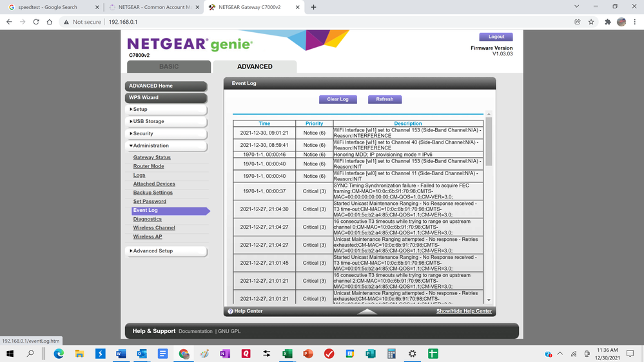Open the browser home page
Viewport: 644px width, 362px height.
click(x=49, y=22)
